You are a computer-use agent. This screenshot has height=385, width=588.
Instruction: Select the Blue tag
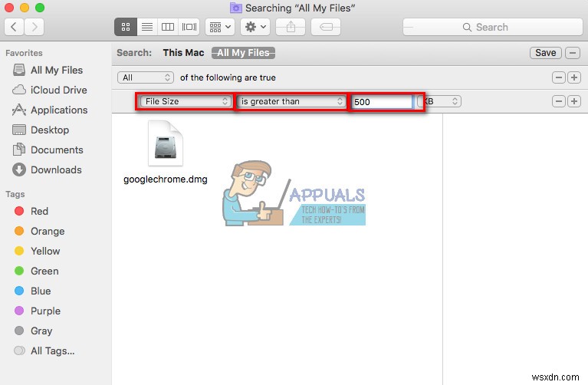(33, 291)
